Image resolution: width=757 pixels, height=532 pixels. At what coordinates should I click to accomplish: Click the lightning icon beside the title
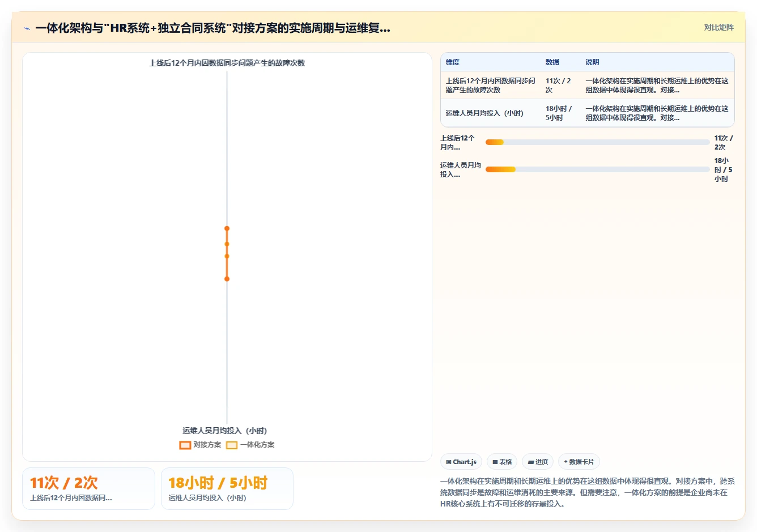click(x=27, y=28)
